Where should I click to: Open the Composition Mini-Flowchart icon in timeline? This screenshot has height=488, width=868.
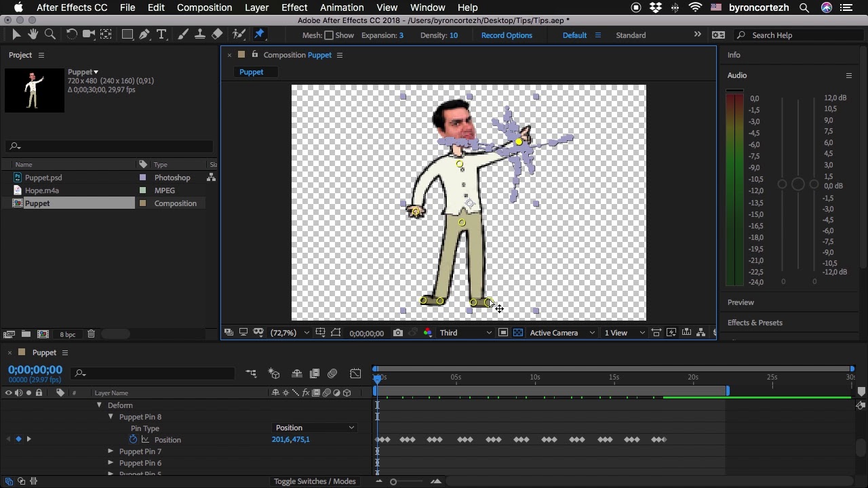tap(251, 373)
